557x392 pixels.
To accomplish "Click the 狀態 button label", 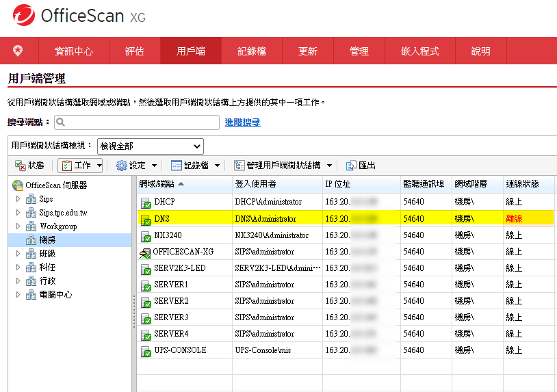I will click(x=36, y=166).
